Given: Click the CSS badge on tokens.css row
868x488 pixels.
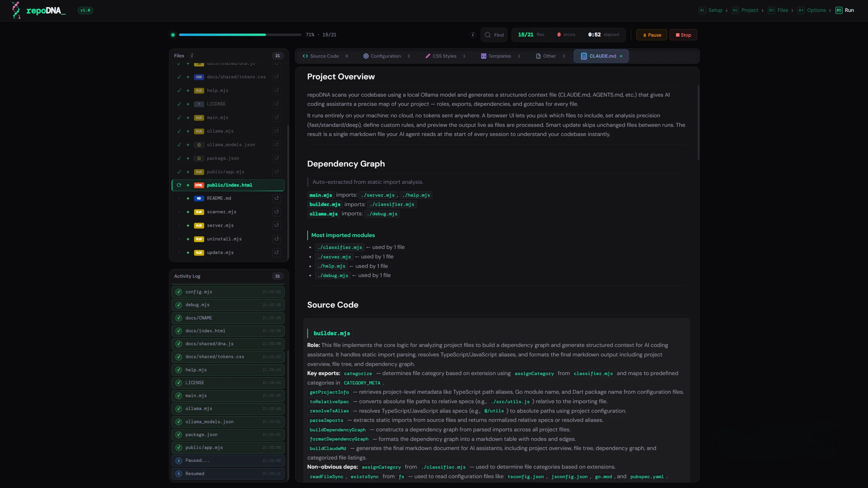Looking at the screenshot, I should point(199,77).
